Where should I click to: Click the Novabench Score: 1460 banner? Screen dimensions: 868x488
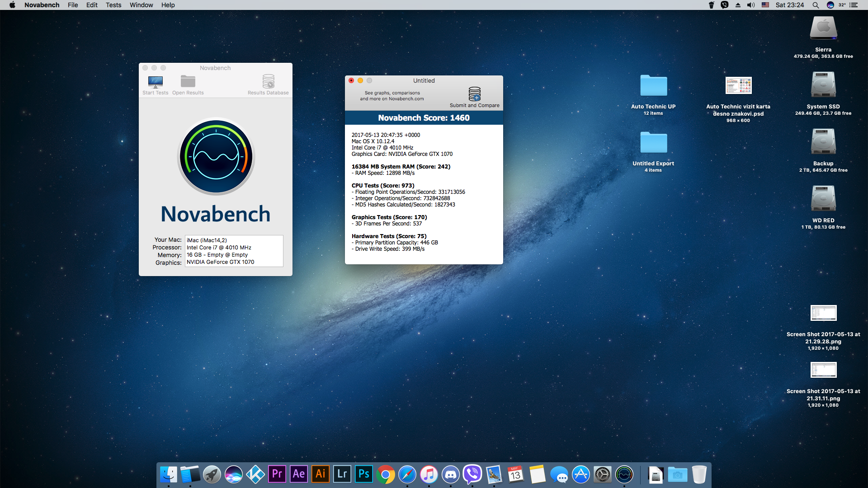point(424,118)
